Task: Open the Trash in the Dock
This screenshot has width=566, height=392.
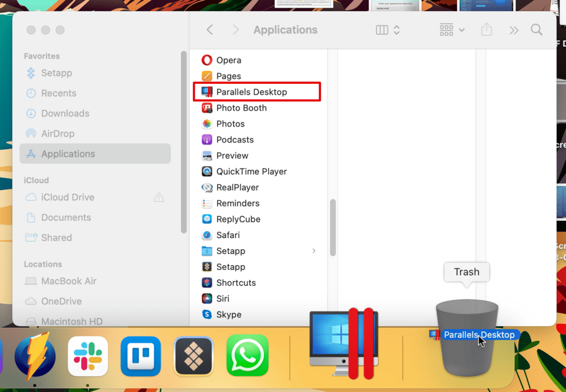Action: click(x=467, y=337)
